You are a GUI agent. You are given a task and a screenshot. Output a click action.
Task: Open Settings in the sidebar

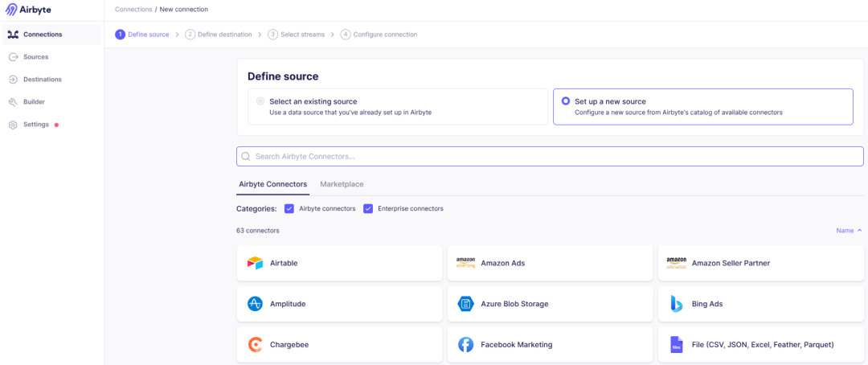52,125
